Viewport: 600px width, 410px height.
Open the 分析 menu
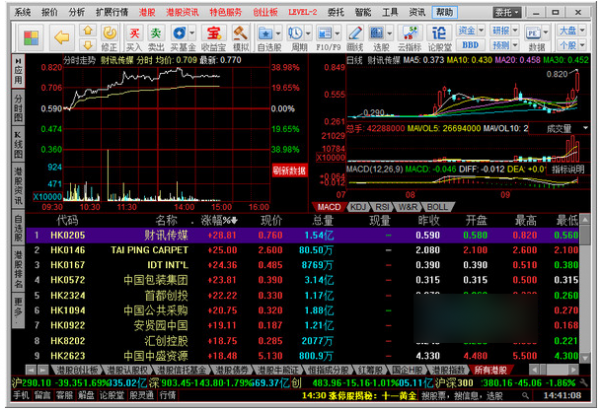point(77,13)
